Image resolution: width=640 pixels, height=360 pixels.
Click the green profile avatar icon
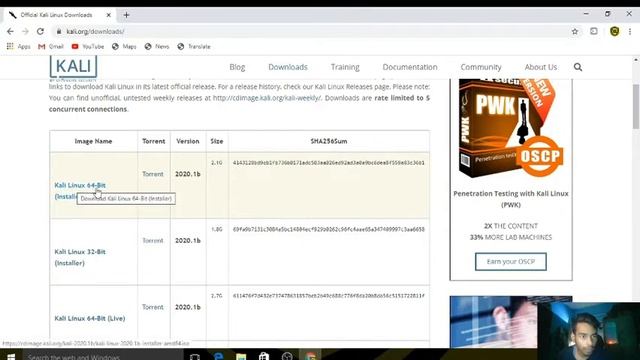point(614,31)
